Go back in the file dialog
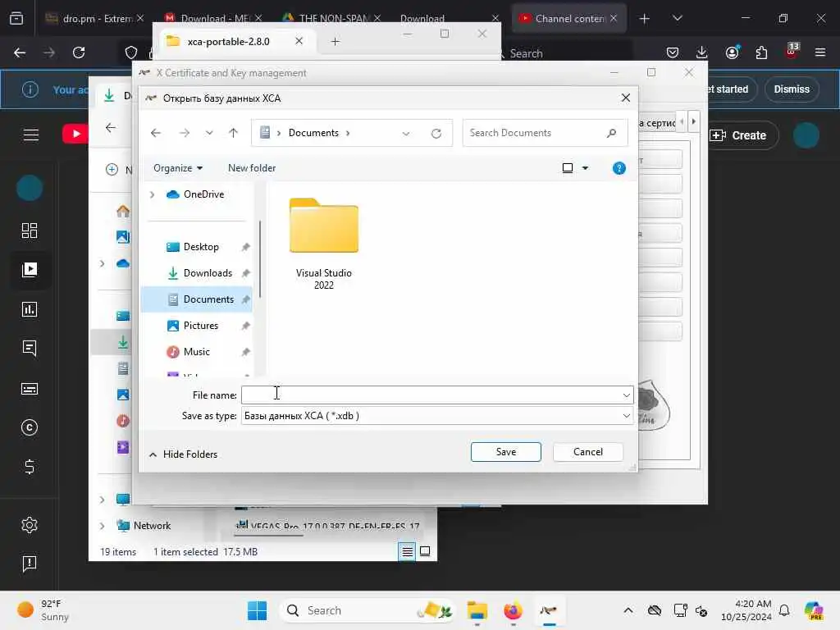This screenshot has width=840, height=630. [156, 133]
